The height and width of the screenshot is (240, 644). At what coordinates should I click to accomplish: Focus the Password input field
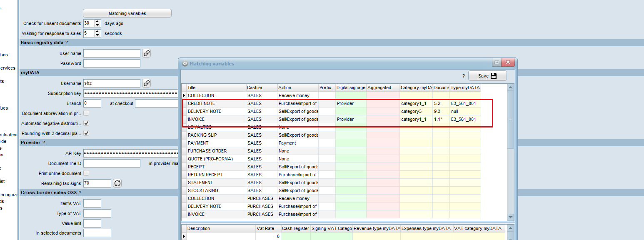point(112,63)
